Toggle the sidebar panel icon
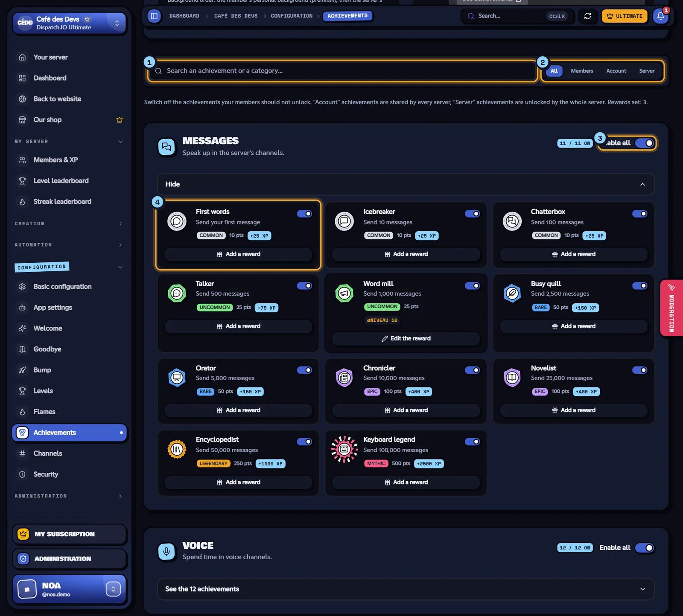 click(x=154, y=16)
